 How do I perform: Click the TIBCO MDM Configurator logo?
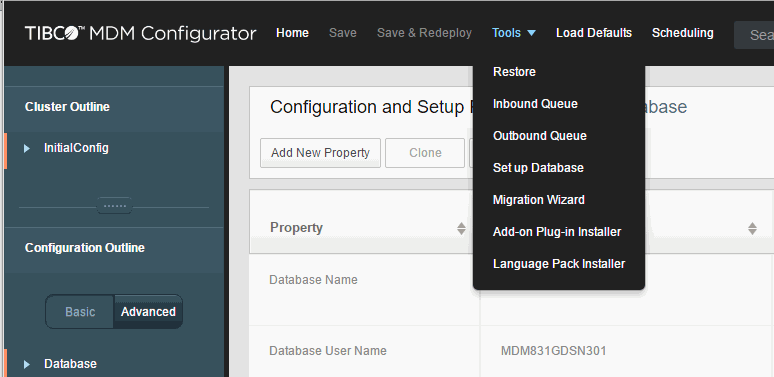[x=141, y=34]
